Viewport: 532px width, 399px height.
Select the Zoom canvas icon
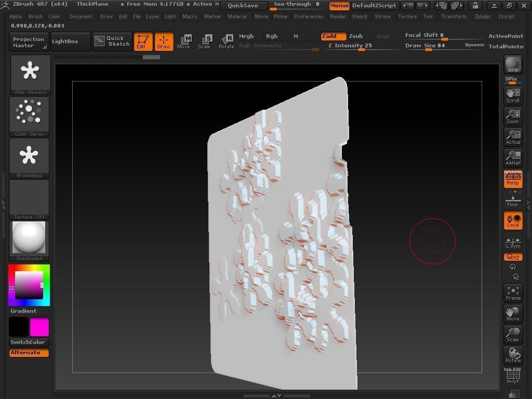[x=513, y=116]
